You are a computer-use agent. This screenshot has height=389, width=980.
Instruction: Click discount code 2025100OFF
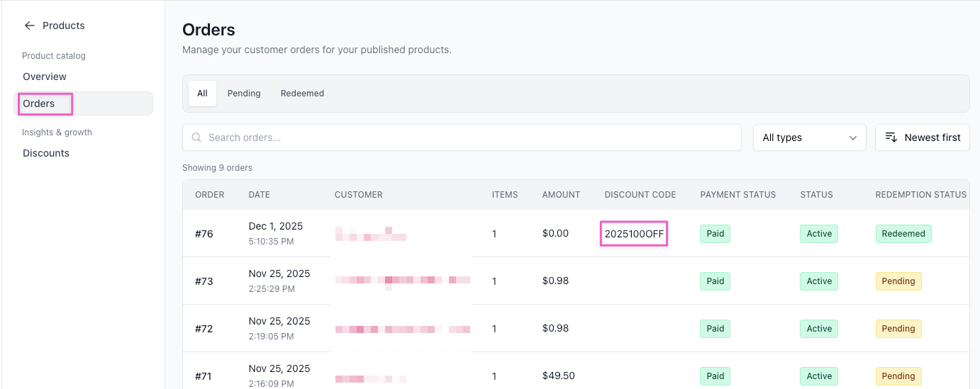point(634,233)
